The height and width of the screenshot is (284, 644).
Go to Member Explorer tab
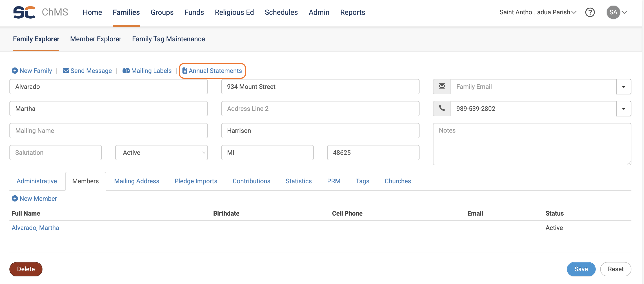point(95,39)
